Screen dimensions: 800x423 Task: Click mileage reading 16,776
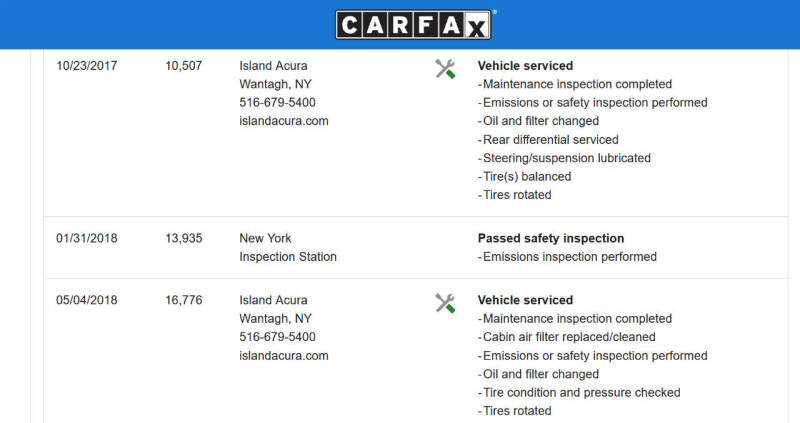point(184,300)
